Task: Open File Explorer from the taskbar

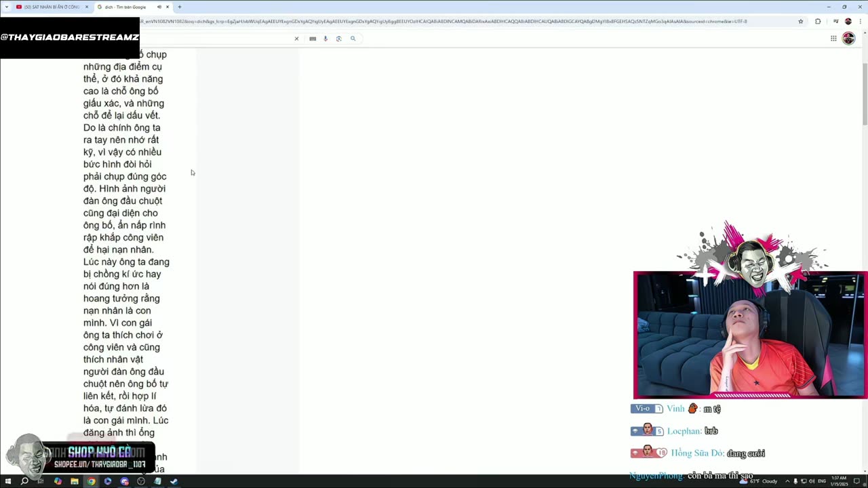Action: [75, 481]
